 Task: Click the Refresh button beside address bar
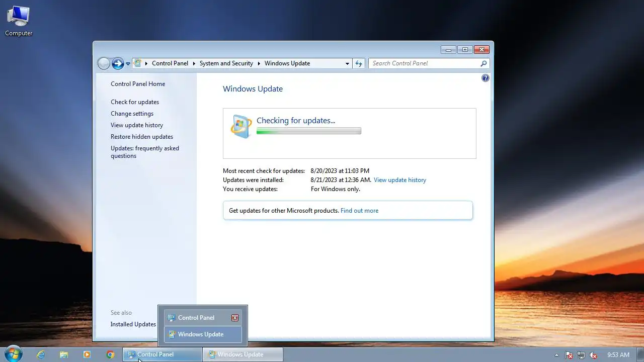359,63
